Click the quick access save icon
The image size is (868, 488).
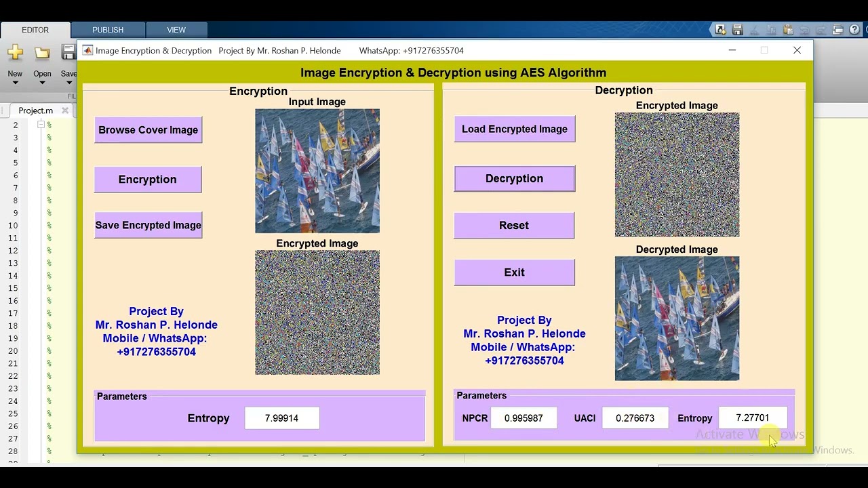tap(737, 30)
